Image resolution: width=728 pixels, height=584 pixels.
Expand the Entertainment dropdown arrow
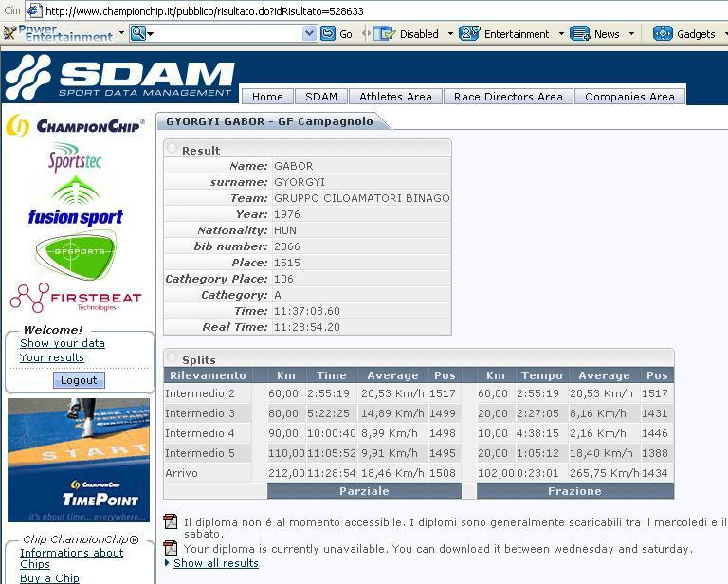click(x=561, y=34)
